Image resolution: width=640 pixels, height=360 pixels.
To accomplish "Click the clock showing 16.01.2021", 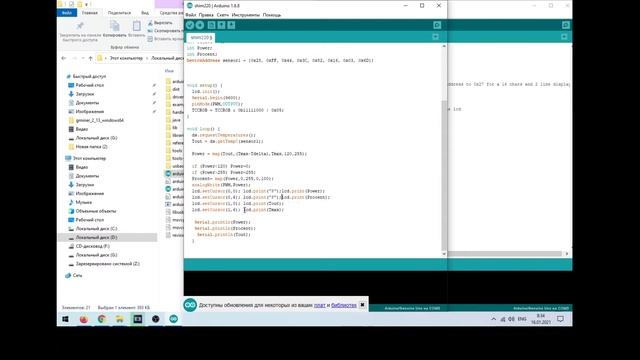I will (x=541, y=319).
